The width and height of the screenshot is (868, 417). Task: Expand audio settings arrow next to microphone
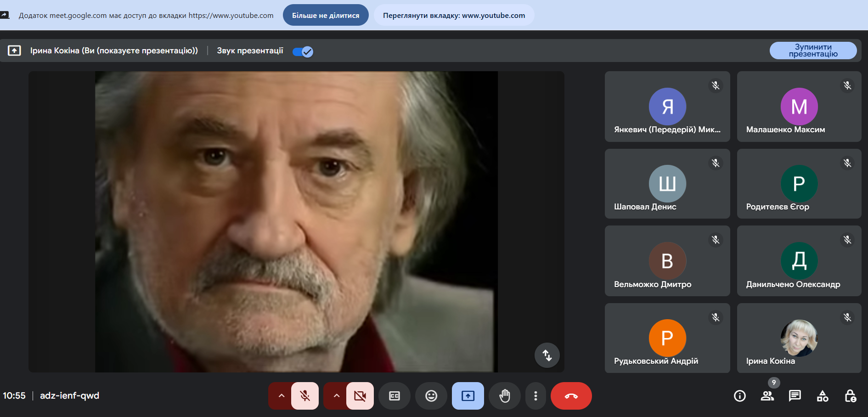tap(281, 396)
